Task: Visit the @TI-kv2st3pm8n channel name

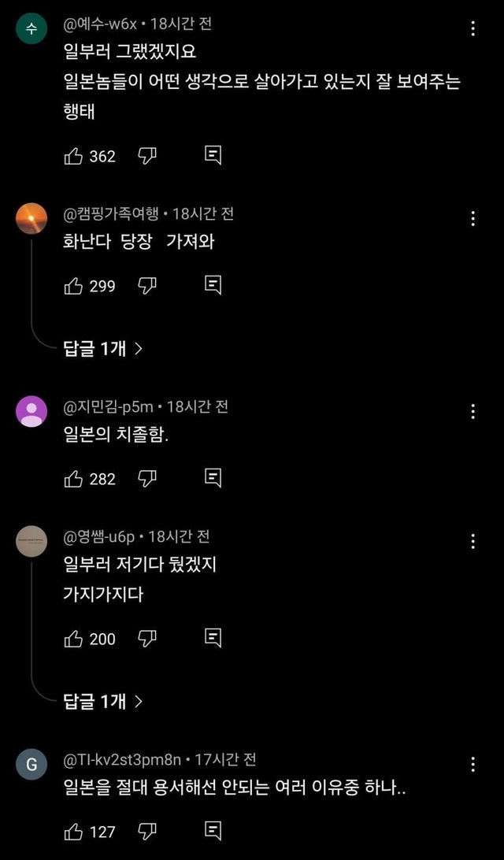Action: coord(124,761)
